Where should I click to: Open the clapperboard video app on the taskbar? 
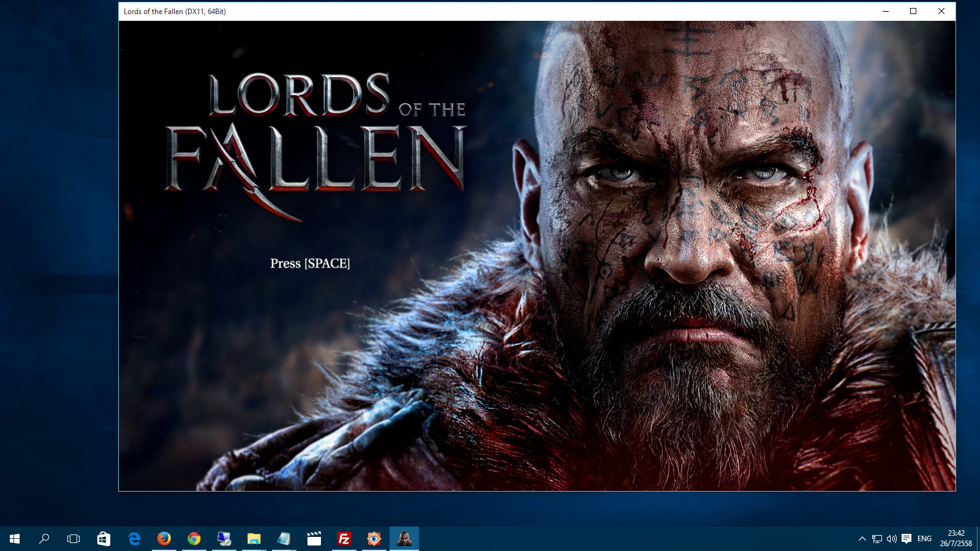click(314, 539)
